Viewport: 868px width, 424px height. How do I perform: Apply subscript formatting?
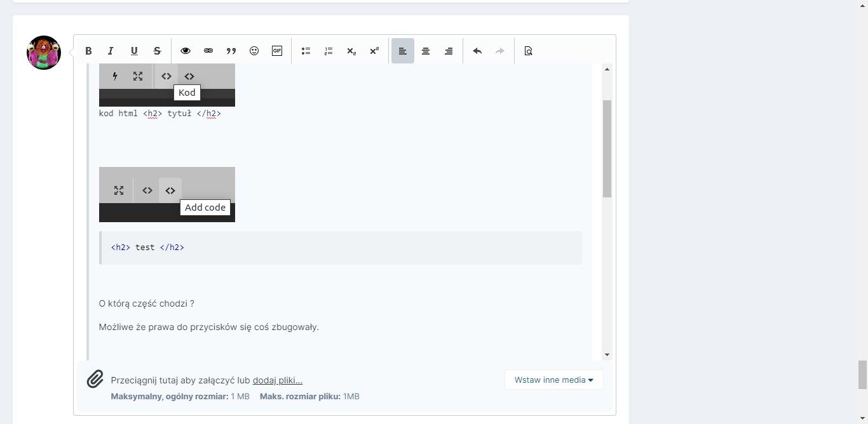click(351, 51)
